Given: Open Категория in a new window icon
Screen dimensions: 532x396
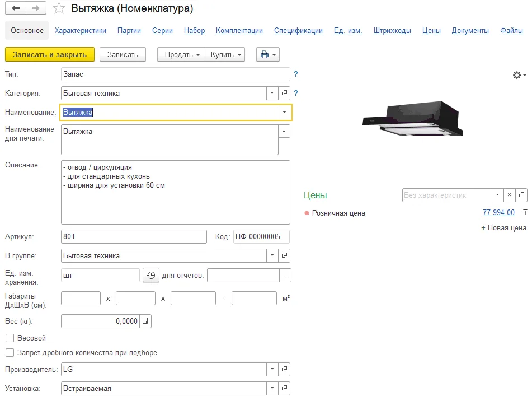Looking at the screenshot, I should click(284, 93).
